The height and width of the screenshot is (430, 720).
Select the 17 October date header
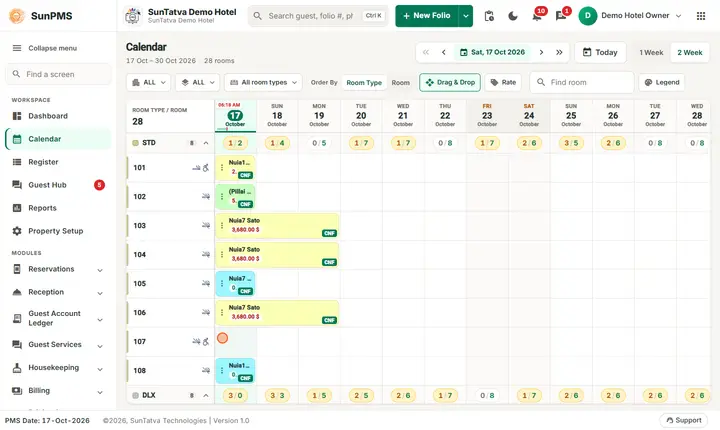point(235,116)
